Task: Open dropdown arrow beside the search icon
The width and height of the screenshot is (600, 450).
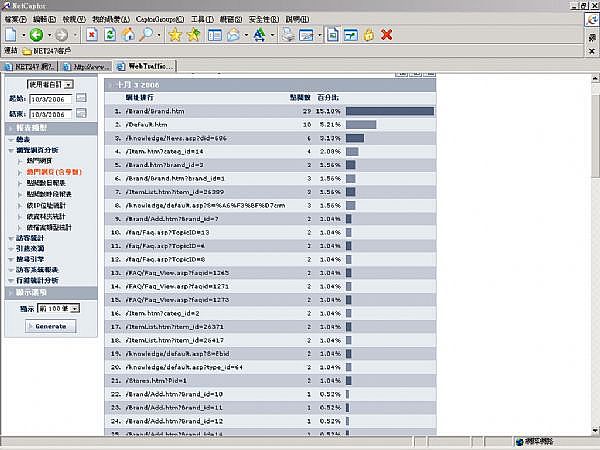Action: pyautogui.click(x=159, y=35)
